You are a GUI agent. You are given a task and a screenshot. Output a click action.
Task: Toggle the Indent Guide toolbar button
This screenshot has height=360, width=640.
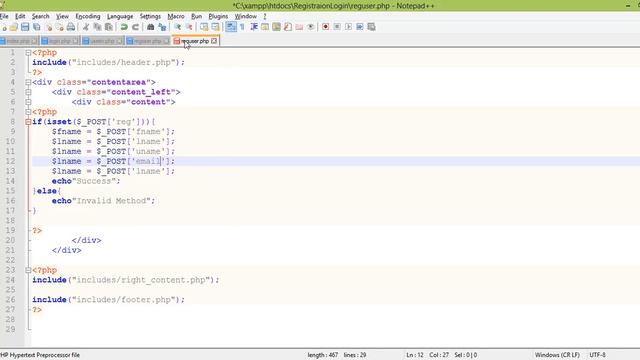(x=253, y=27)
